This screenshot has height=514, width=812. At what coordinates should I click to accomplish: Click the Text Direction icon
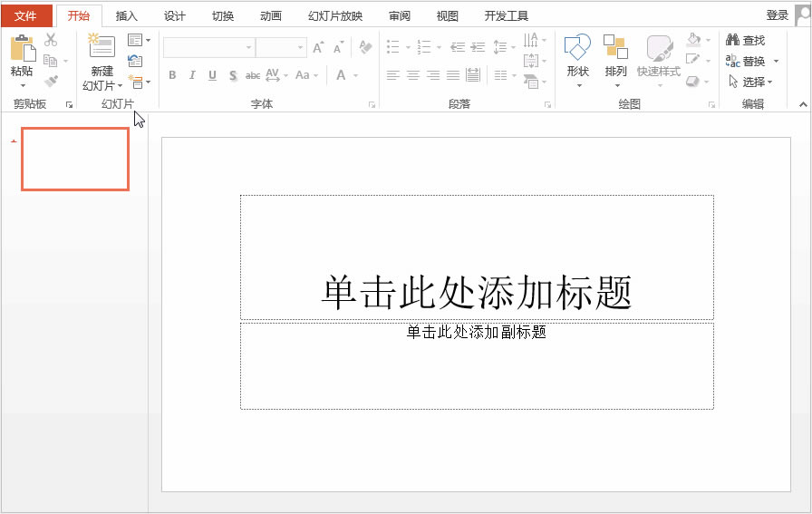531,40
